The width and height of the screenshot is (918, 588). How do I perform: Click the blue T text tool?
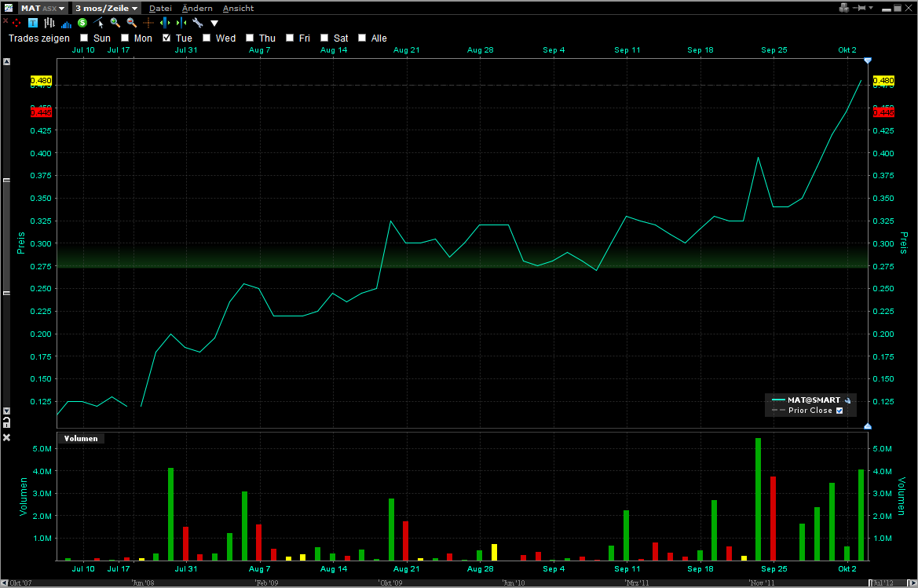coord(33,23)
